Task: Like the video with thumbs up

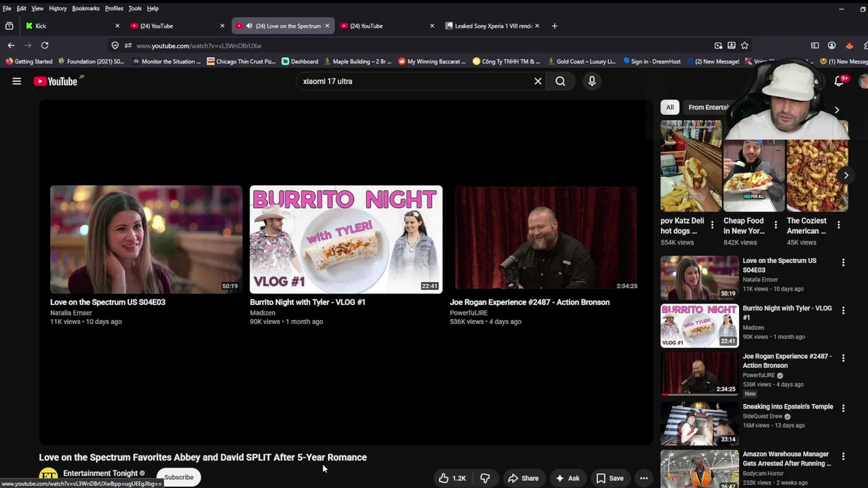Action: pos(452,478)
